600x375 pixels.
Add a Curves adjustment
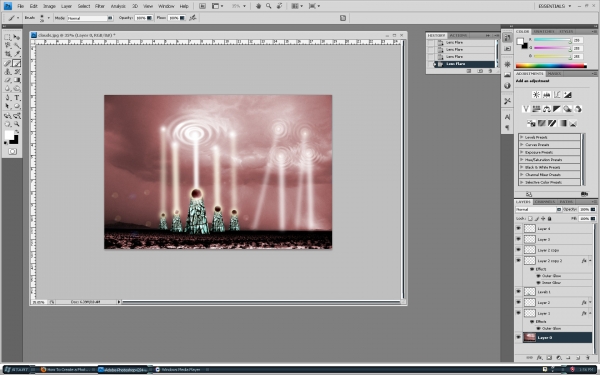coord(557,95)
